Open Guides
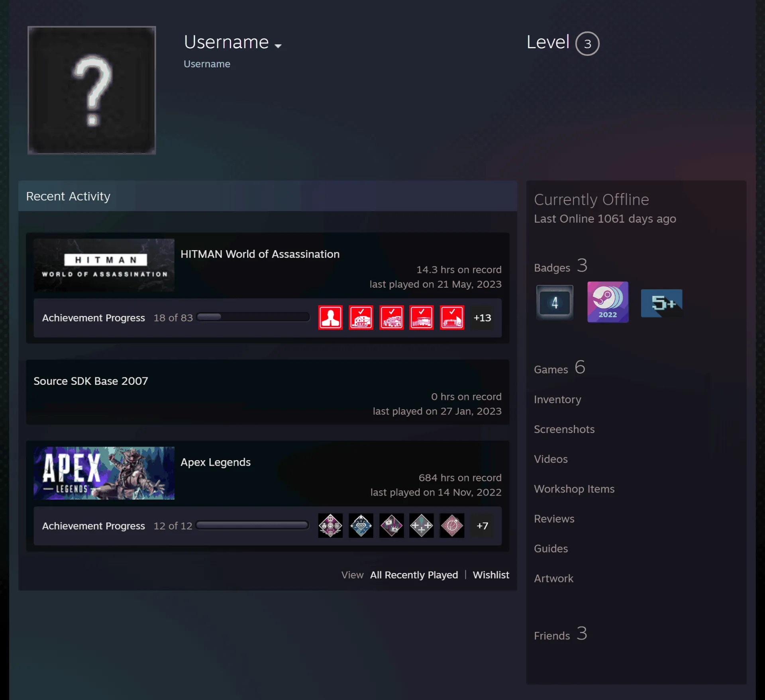765x700 pixels. point(551,549)
